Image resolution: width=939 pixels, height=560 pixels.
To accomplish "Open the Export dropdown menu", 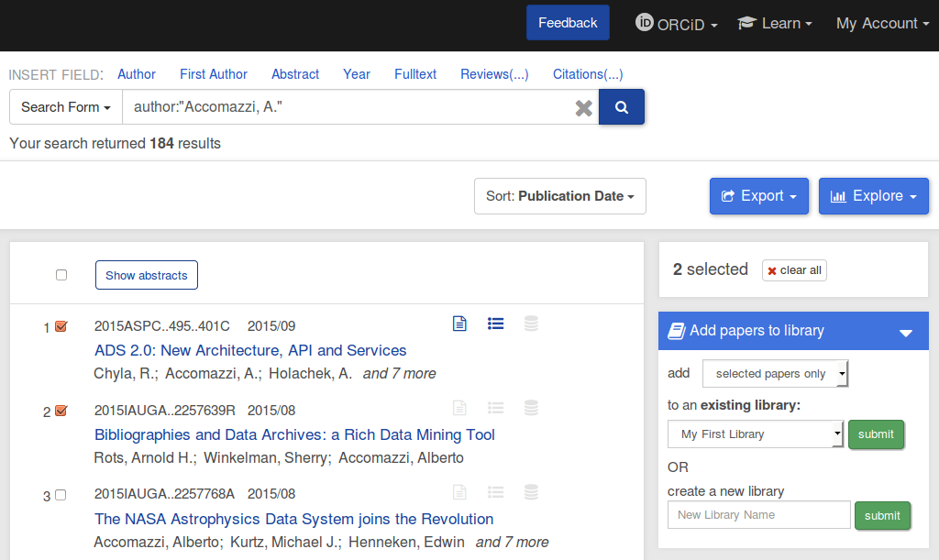I will pyautogui.click(x=758, y=196).
